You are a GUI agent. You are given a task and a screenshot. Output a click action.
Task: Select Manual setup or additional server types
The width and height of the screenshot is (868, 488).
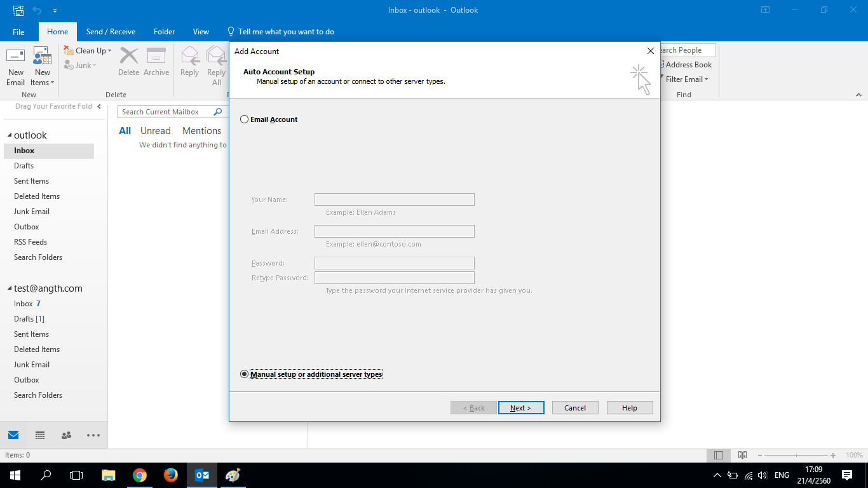pos(245,374)
